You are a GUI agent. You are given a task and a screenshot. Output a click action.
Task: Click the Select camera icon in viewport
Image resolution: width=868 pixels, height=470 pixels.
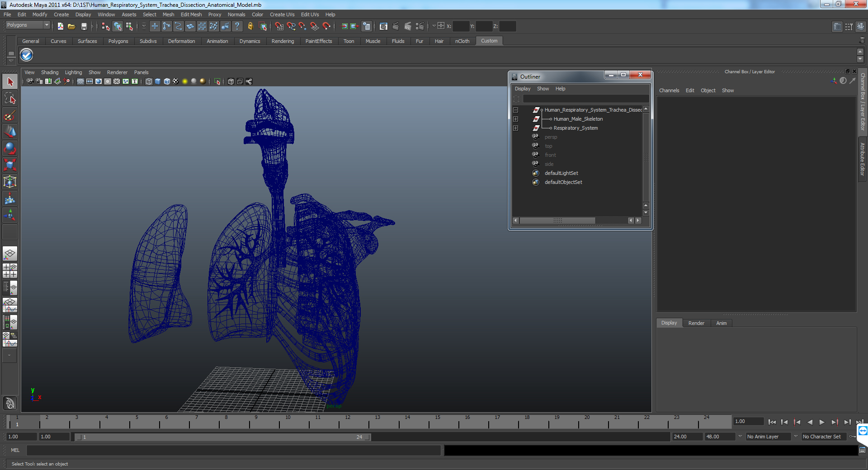(x=30, y=81)
